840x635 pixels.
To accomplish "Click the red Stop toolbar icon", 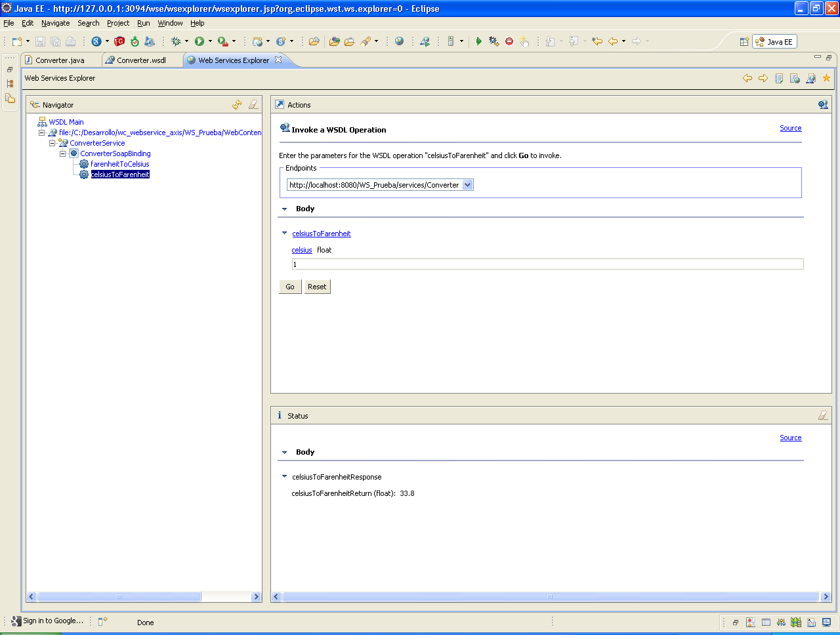I will coord(509,41).
